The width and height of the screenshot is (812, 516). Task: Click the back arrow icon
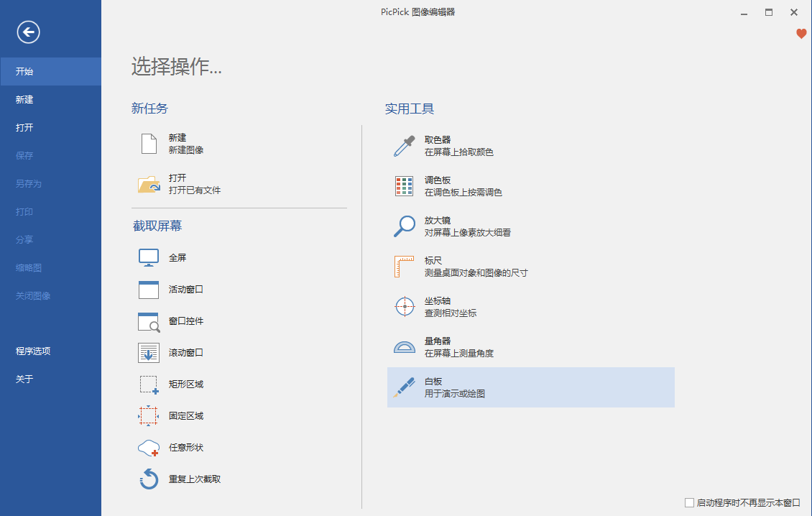click(29, 32)
